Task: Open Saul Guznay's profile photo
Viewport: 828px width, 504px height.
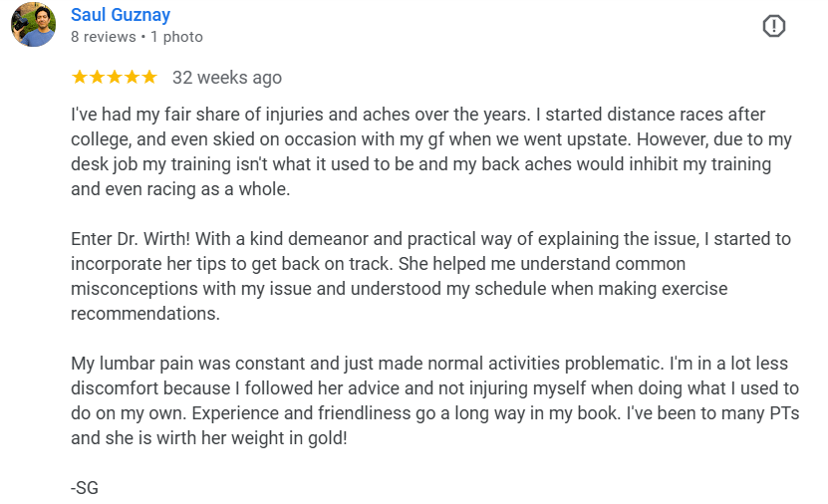Action: (x=33, y=25)
